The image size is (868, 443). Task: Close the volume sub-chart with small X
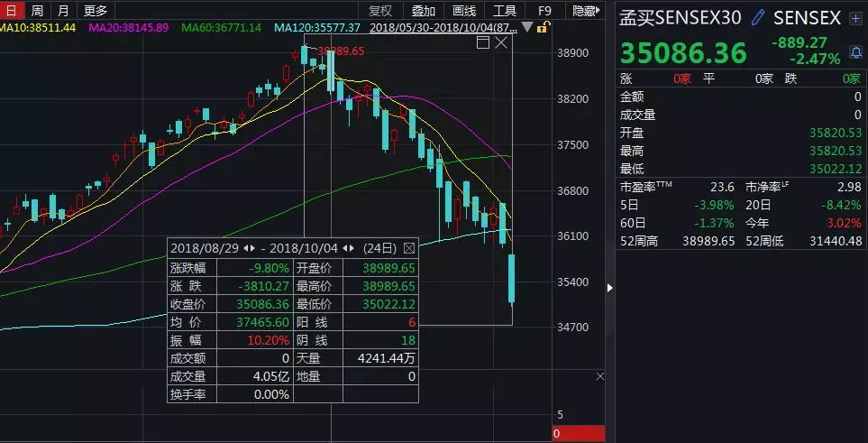pyautogui.click(x=600, y=376)
